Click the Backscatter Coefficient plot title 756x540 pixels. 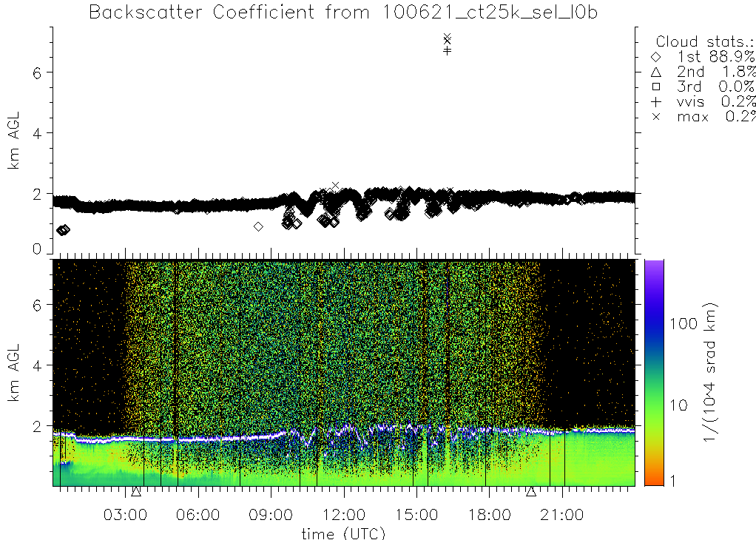click(343, 12)
